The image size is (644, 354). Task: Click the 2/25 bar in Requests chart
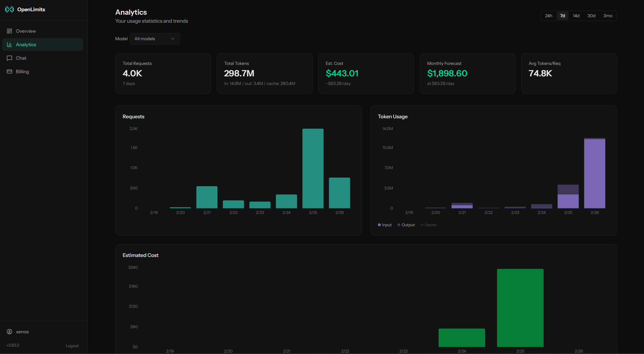coord(313,168)
